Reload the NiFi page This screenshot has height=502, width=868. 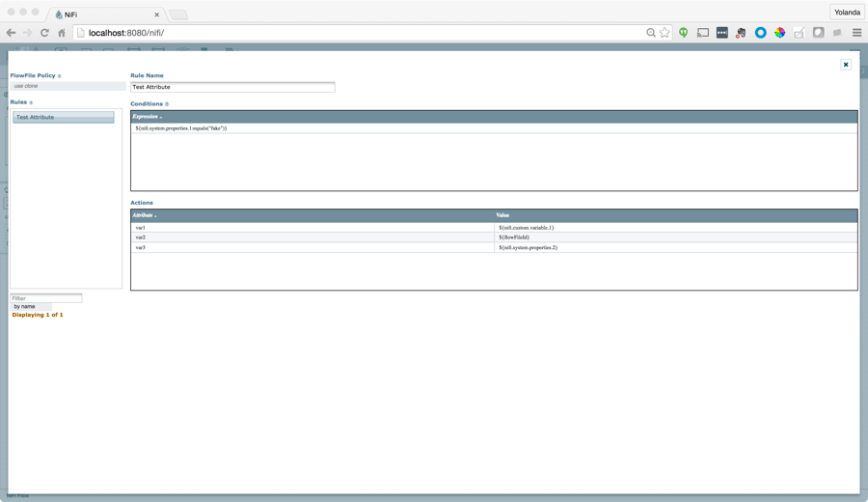pyautogui.click(x=44, y=33)
